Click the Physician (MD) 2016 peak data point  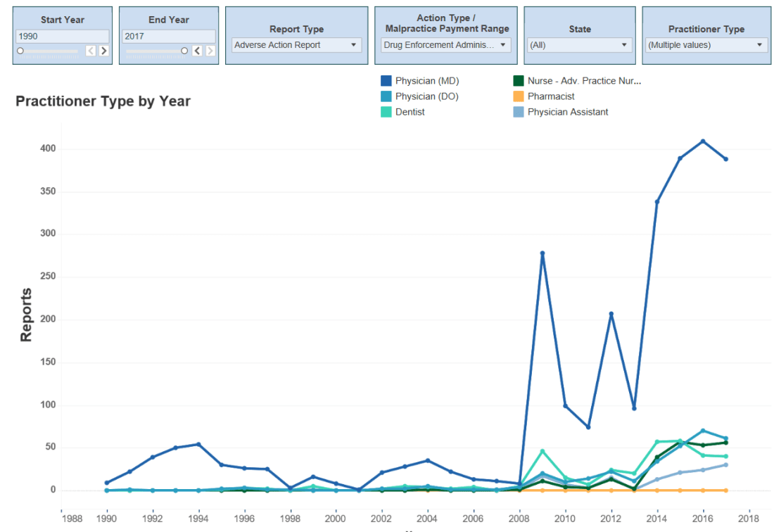[x=702, y=141]
